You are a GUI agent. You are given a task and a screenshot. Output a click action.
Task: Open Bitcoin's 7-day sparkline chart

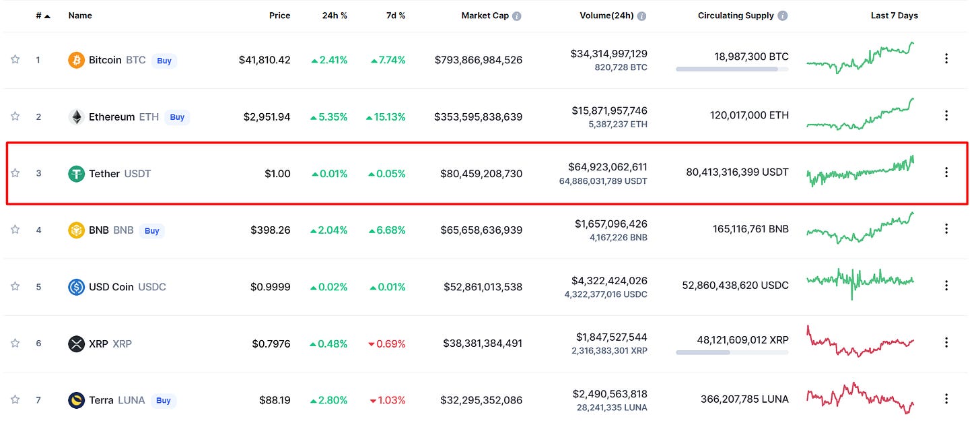click(860, 58)
